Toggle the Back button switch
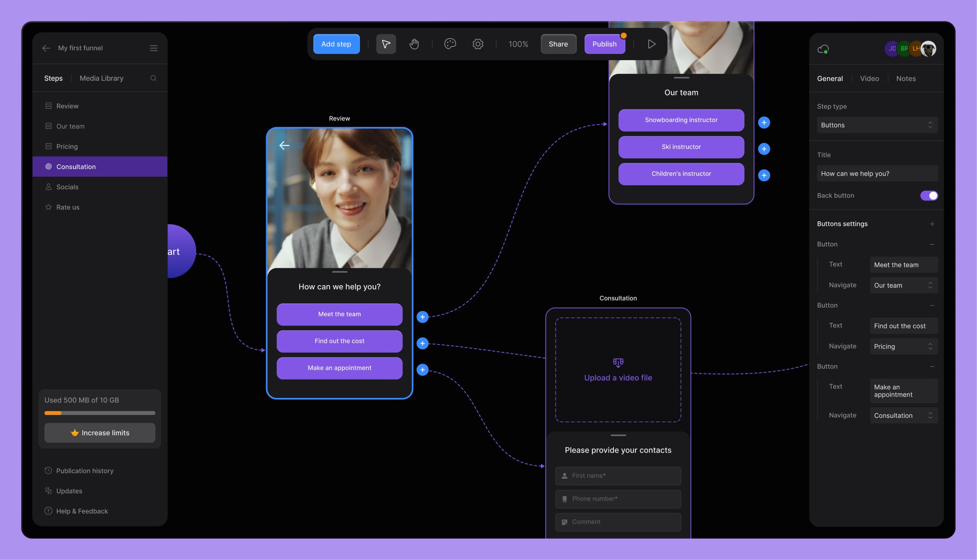Image resolution: width=977 pixels, height=560 pixels. (929, 196)
